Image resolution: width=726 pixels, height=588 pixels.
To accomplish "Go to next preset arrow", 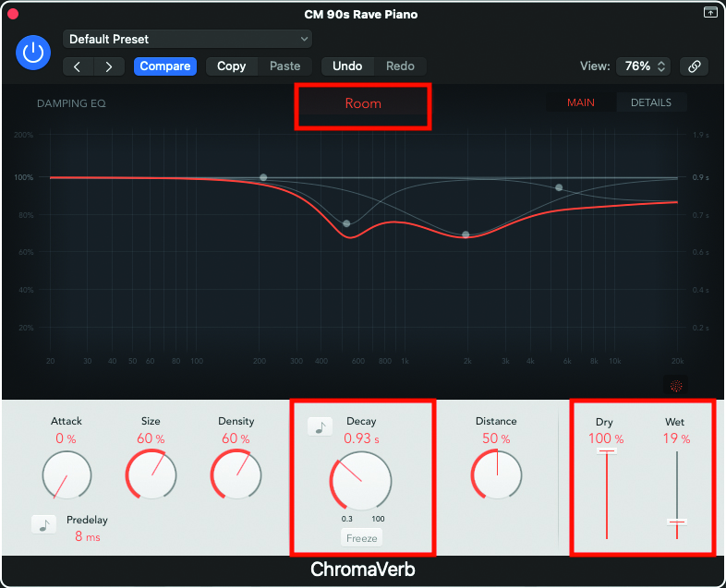I will coord(109,66).
